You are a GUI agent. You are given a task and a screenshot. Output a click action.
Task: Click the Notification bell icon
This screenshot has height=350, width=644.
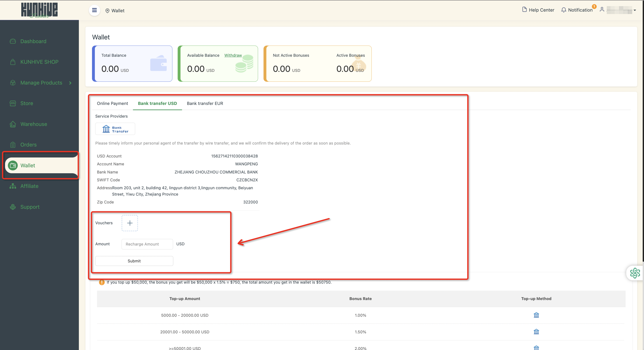tap(563, 10)
